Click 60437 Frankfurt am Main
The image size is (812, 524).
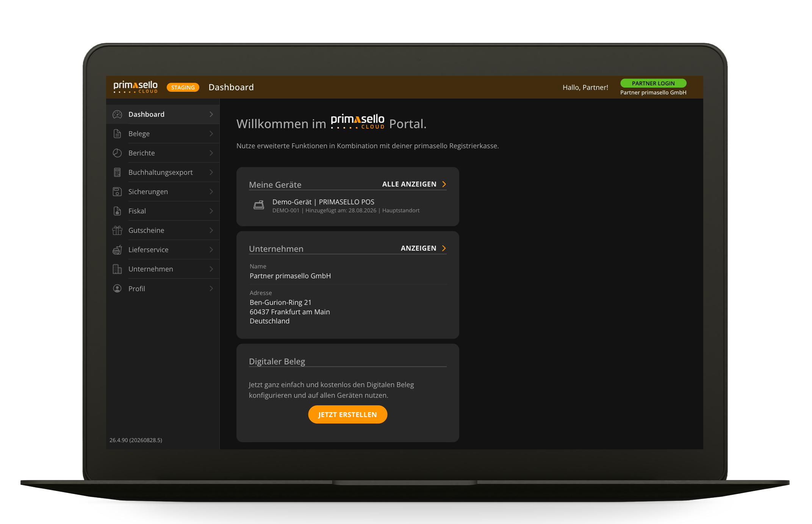click(x=290, y=312)
